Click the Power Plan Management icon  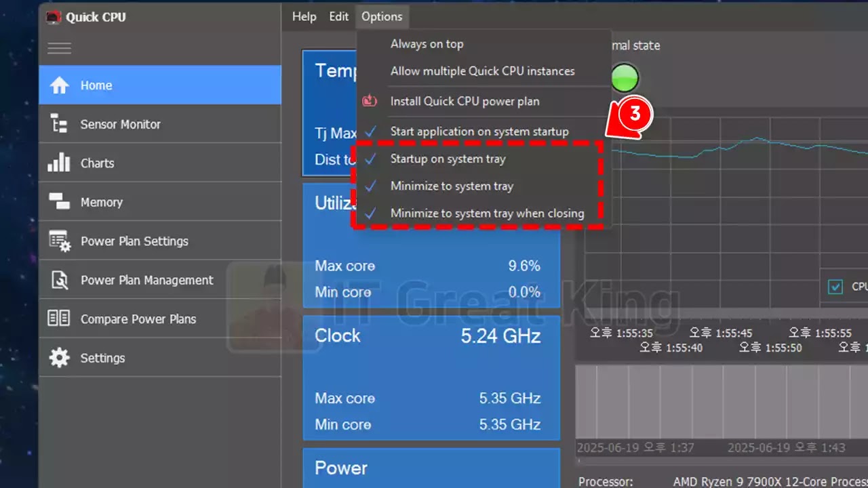[x=60, y=280]
